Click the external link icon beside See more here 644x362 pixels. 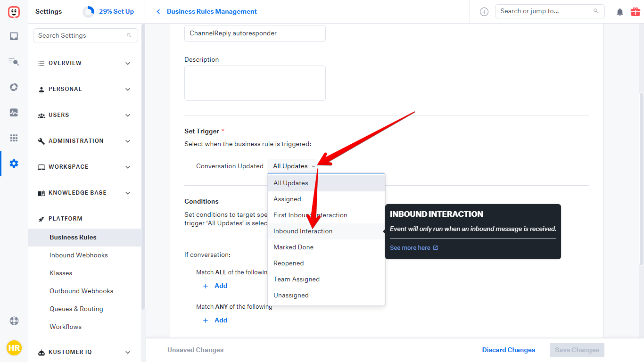point(436,248)
